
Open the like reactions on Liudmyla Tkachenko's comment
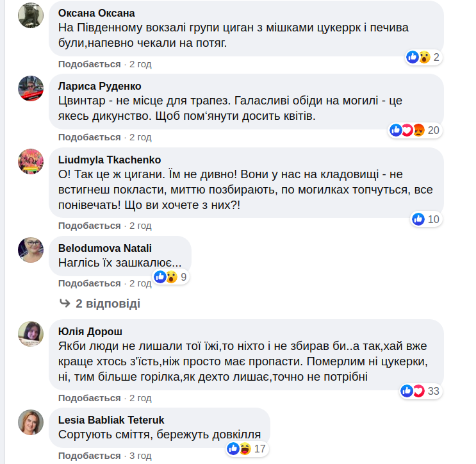426,219
